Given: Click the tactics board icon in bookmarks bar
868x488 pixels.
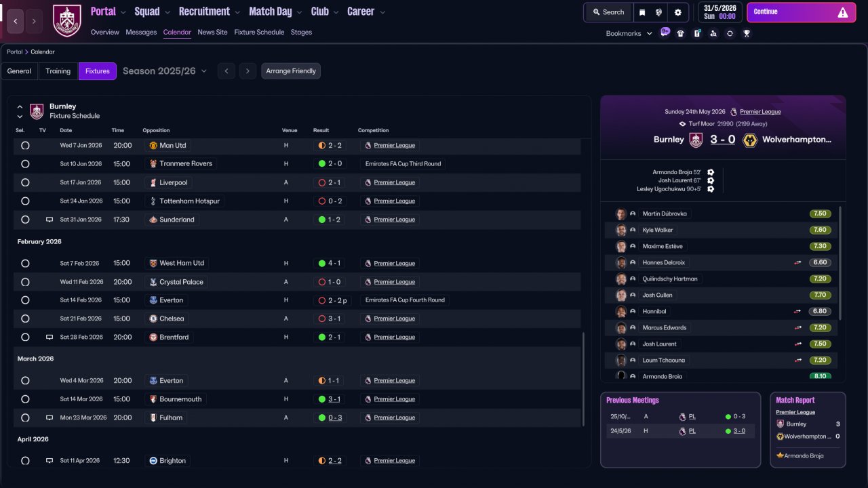Looking at the screenshot, I should tap(697, 33).
